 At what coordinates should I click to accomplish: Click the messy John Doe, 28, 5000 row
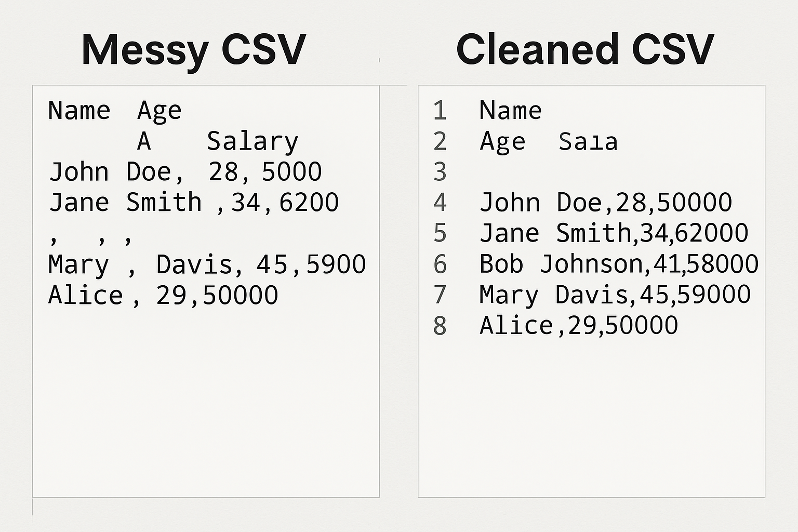point(185,172)
